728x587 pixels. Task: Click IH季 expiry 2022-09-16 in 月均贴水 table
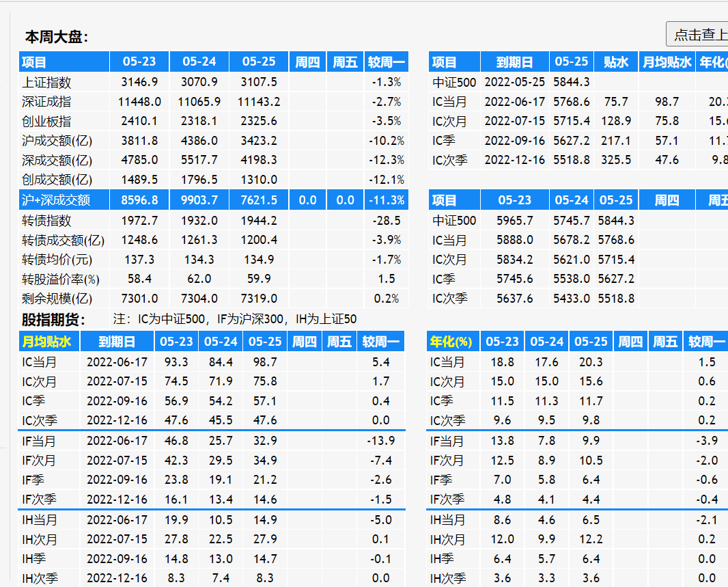point(117,559)
